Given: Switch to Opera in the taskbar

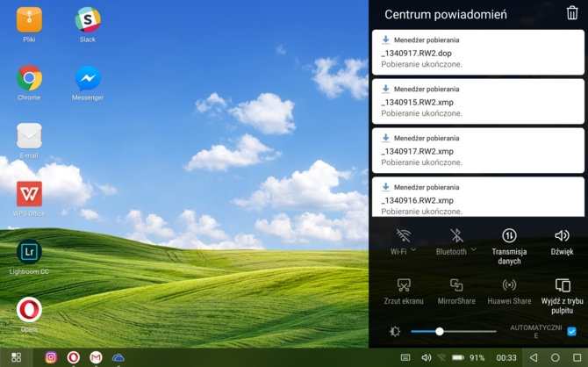Looking at the screenshot, I should 74,357.
